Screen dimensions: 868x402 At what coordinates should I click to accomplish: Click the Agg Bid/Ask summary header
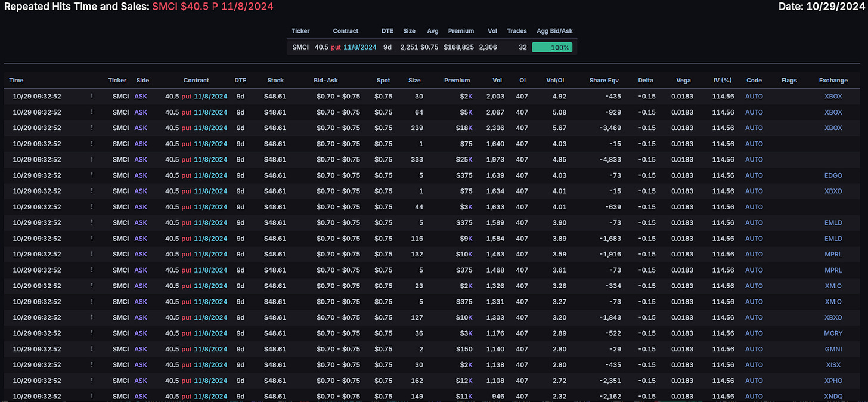click(x=554, y=31)
